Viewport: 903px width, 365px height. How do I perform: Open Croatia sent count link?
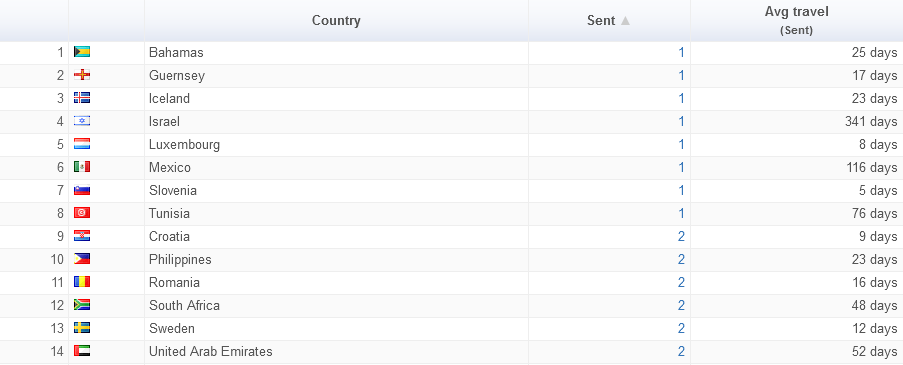coord(681,237)
